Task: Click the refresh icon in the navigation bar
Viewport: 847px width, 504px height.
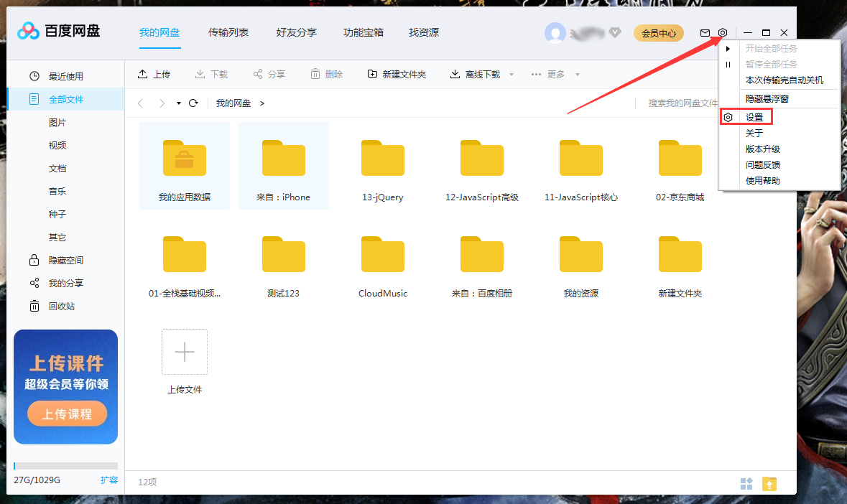Action: pos(193,103)
